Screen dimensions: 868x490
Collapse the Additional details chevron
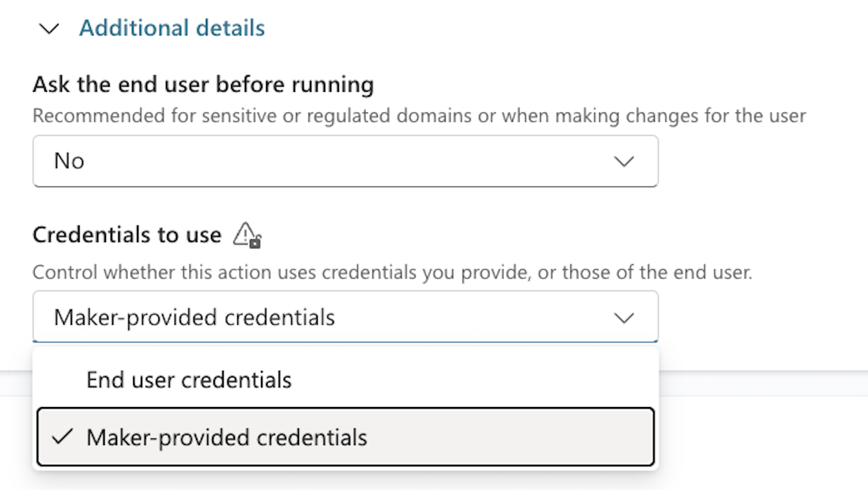click(50, 29)
